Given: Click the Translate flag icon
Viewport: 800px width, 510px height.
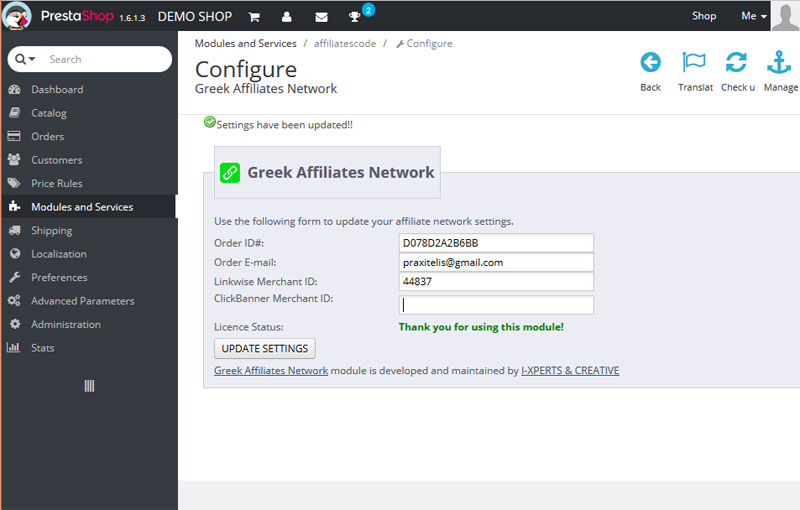Looking at the screenshot, I should coord(694,63).
